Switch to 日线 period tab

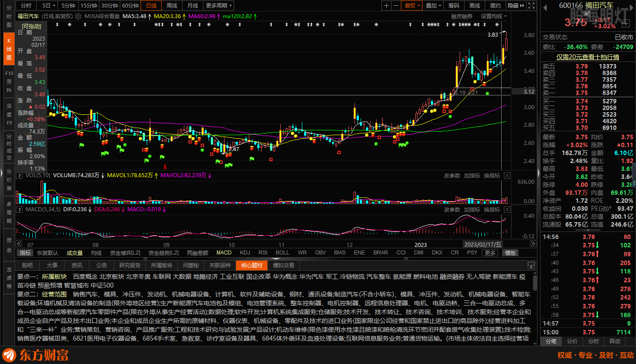[151, 5]
